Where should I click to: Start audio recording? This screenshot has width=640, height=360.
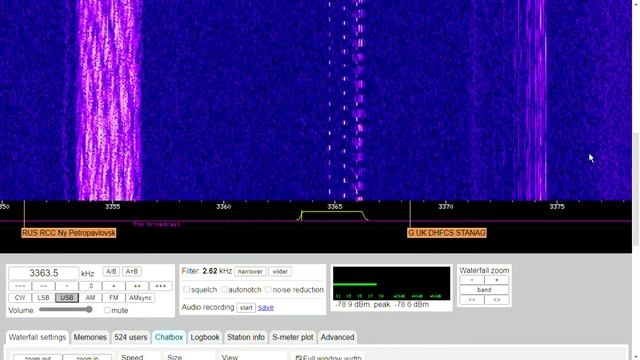(x=246, y=308)
